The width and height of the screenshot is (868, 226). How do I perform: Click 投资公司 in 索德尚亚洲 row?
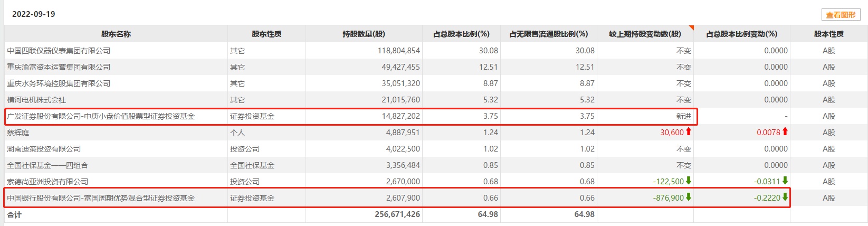[x=245, y=182]
